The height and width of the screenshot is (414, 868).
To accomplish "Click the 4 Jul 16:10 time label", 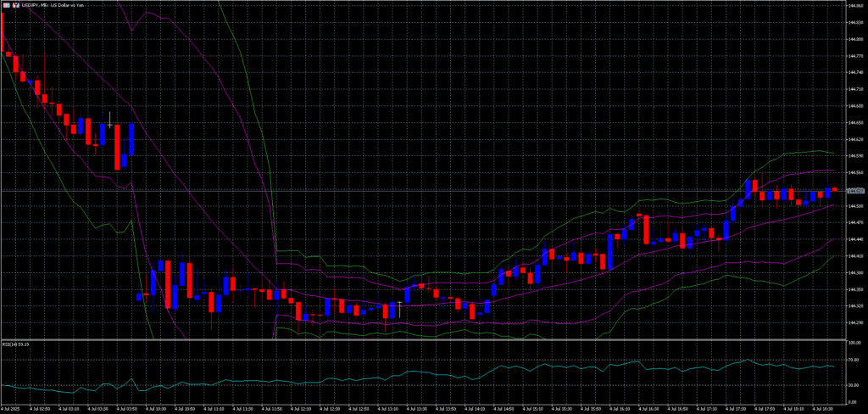I will pyautogui.click(x=621, y=410).
